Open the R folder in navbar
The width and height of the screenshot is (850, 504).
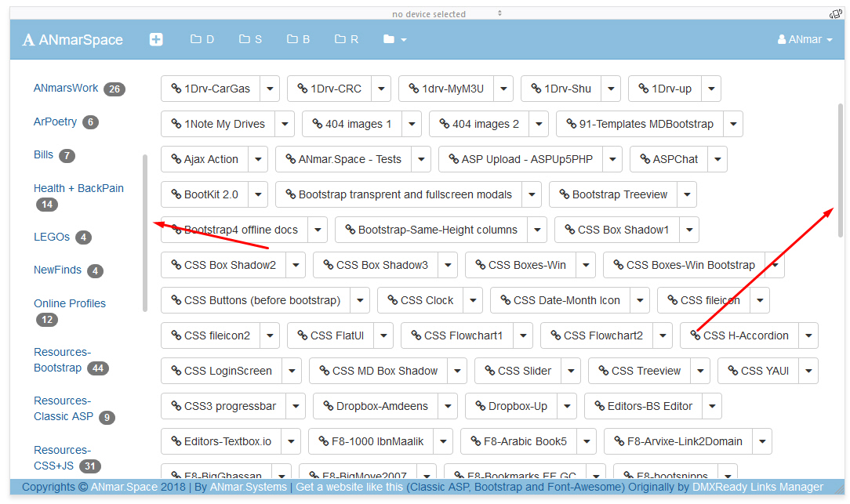tap(346, 39)
